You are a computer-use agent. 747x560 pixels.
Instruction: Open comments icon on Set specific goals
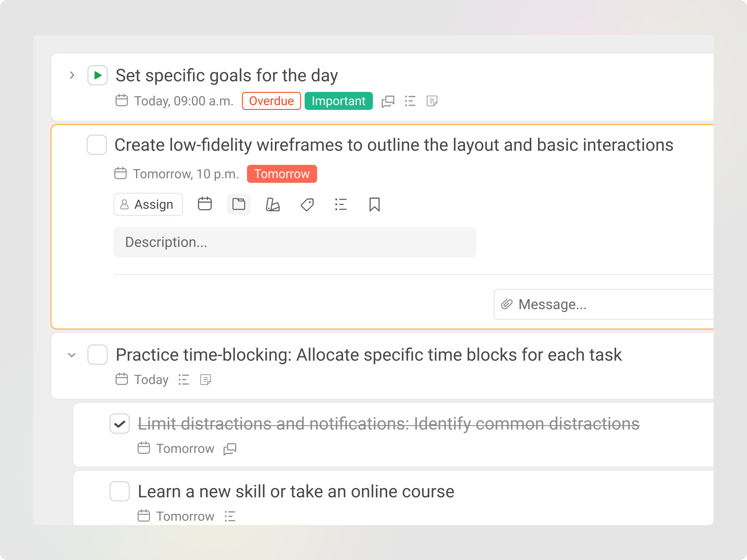(388, 101)
